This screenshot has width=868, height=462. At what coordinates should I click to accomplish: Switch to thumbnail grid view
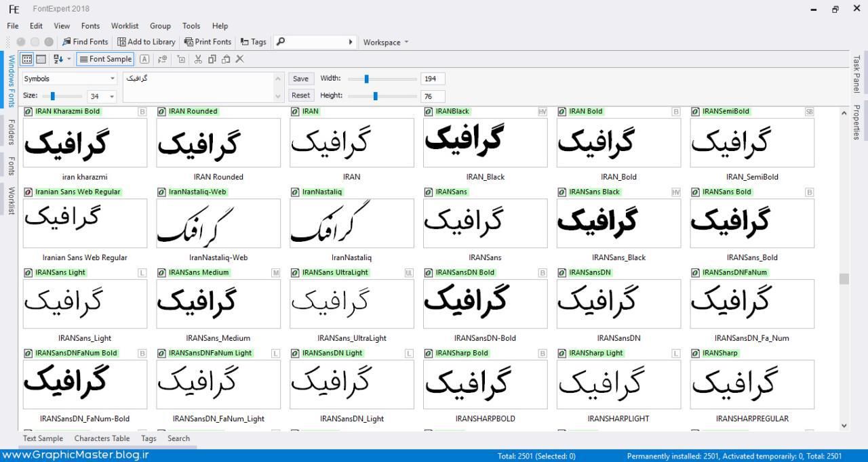(26, 59)
